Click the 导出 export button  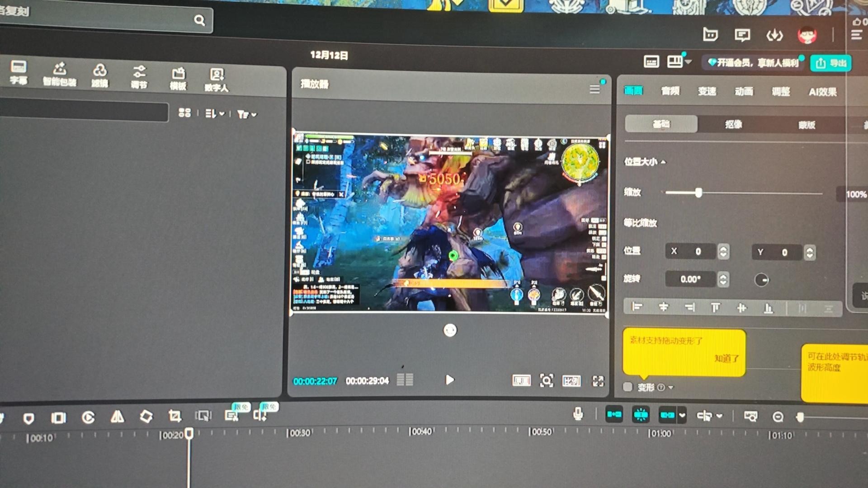point(831,63)
